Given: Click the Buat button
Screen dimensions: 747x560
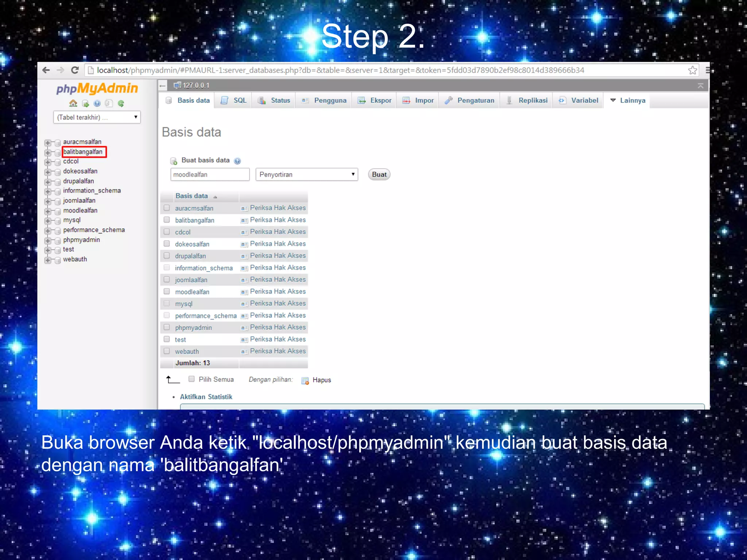Looking at the screenshot, I should click(x=379, y=174).
